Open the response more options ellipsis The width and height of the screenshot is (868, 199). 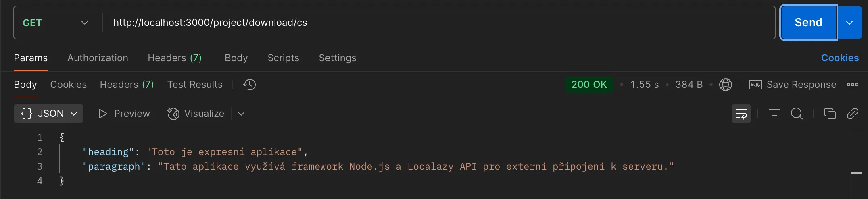(x=852, y=85)
